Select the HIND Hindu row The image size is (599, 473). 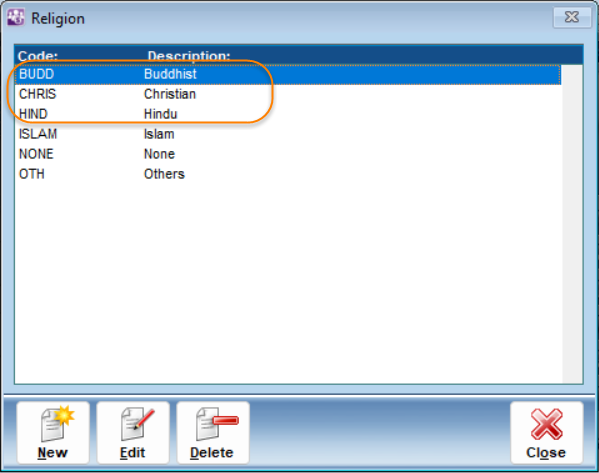point(288,114)
